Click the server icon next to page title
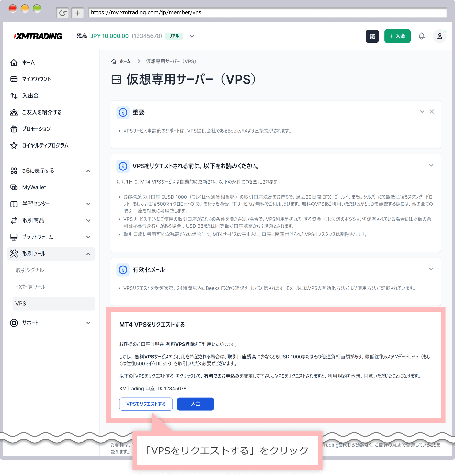Screen dimensions: 455x476 click(116, 80)
